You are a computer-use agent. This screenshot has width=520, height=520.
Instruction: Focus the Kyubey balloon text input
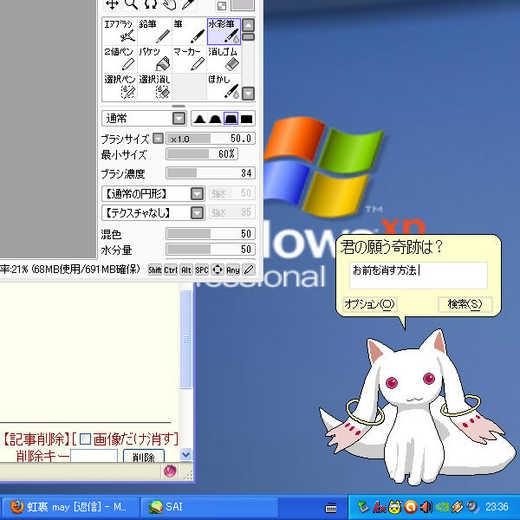tap(419, 275)
